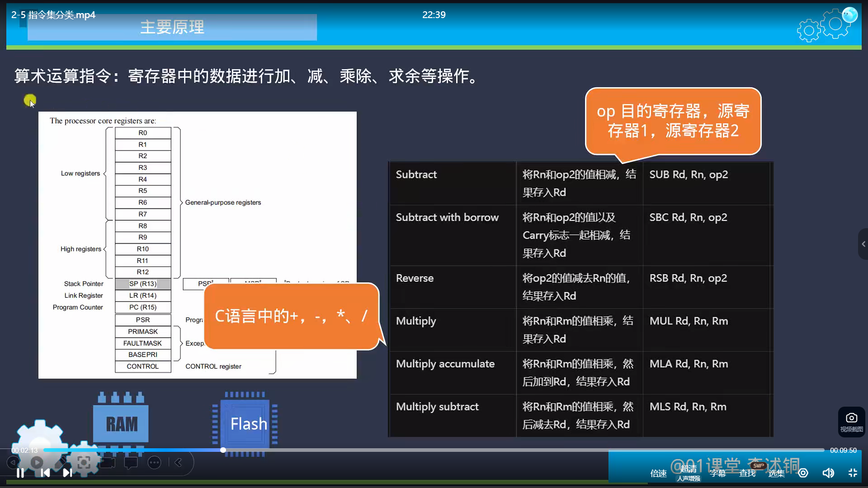Viewport: 868px width, 488px height.
Task: Click the 查找 search button
Action: click(747, 473)
